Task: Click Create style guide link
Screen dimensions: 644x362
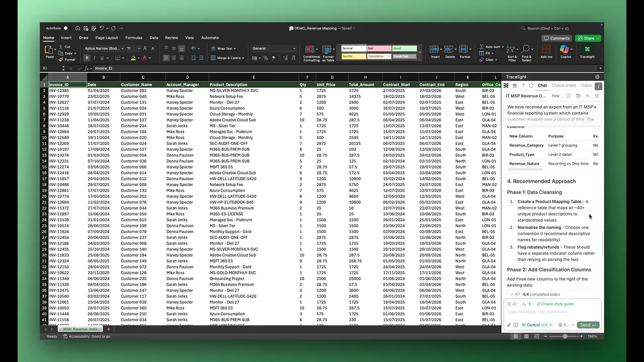Action: click(x=555, y=304)
